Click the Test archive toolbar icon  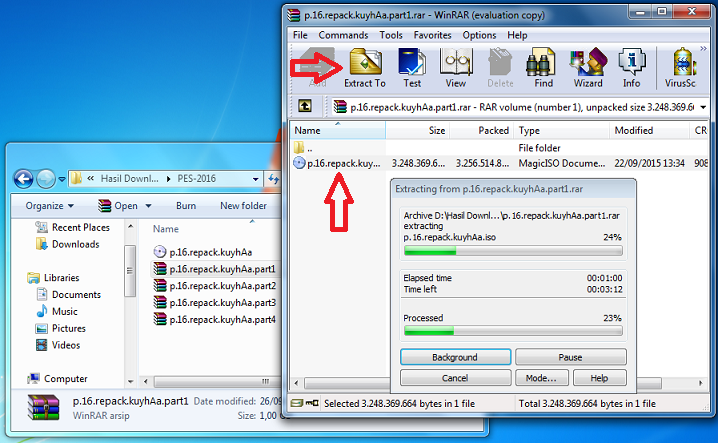[x=412, y=68]
